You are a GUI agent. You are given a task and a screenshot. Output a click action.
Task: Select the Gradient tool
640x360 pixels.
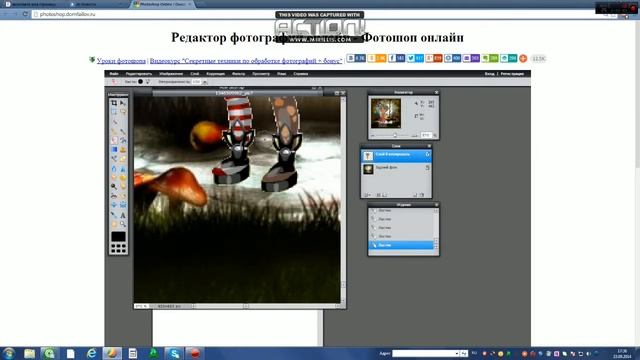coord(114,149)
